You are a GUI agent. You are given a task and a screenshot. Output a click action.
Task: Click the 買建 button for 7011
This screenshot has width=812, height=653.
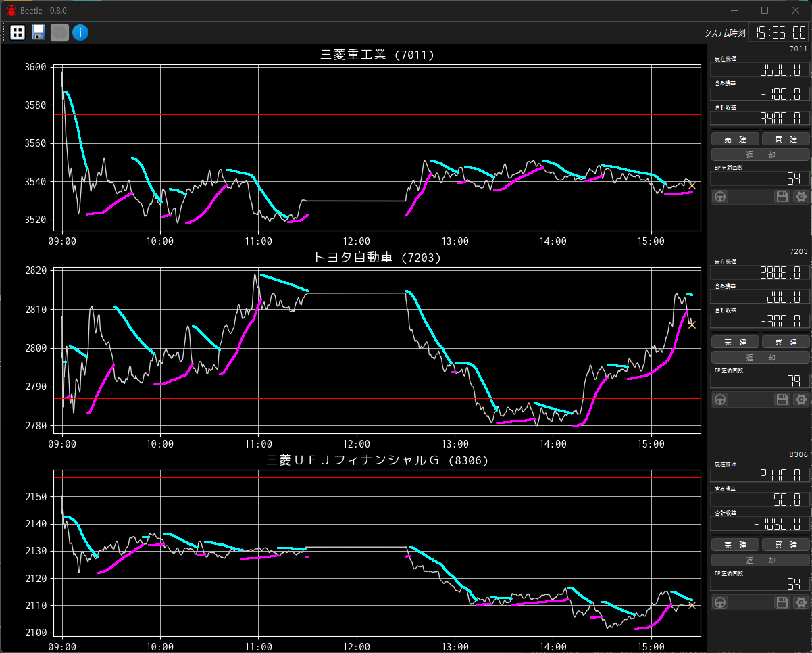coord(786,139)
